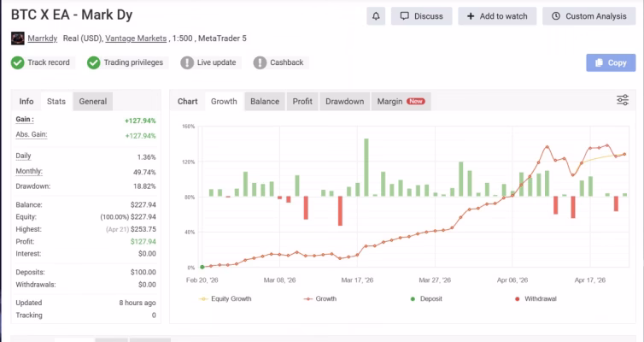Switch to the Stats tab
Screen dimensions: 644x342
click(x=56, y=101)
